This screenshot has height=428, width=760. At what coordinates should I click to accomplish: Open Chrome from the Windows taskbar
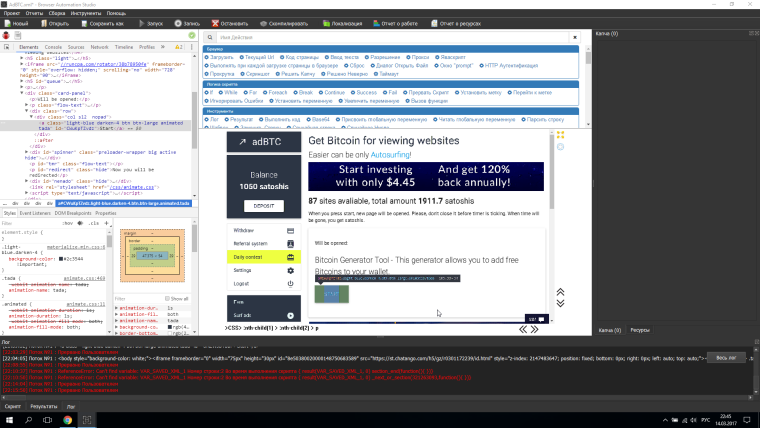point(69,421)
